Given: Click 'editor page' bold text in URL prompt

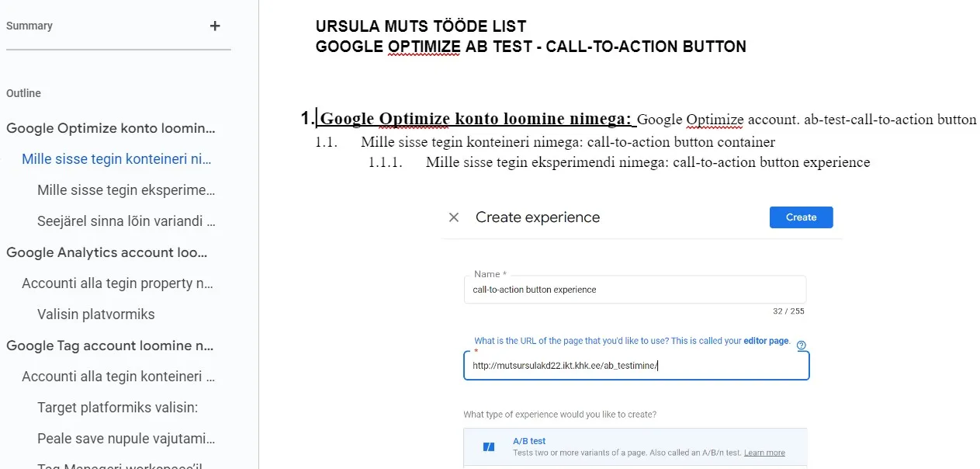Looking at the screenshot, I should pos(767,341).
